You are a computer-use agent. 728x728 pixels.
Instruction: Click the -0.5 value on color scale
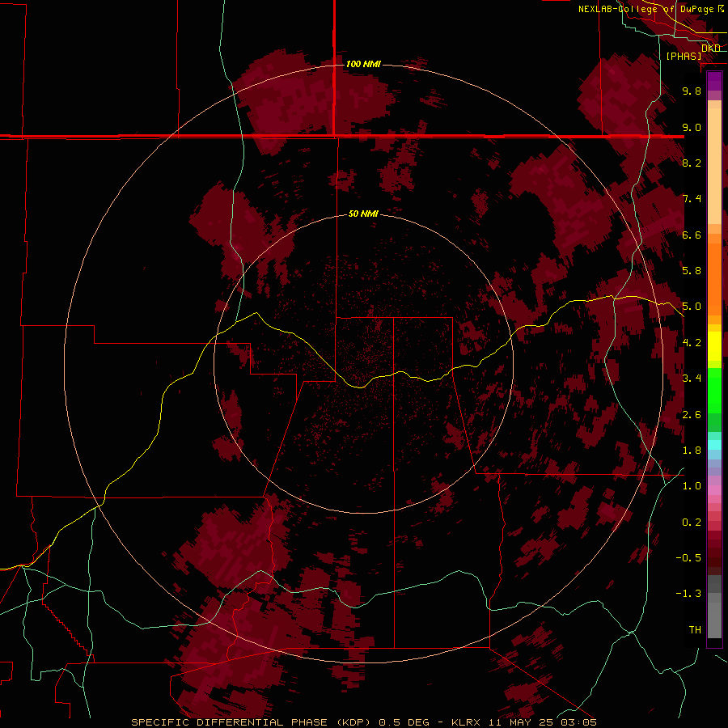coord(688,558)
